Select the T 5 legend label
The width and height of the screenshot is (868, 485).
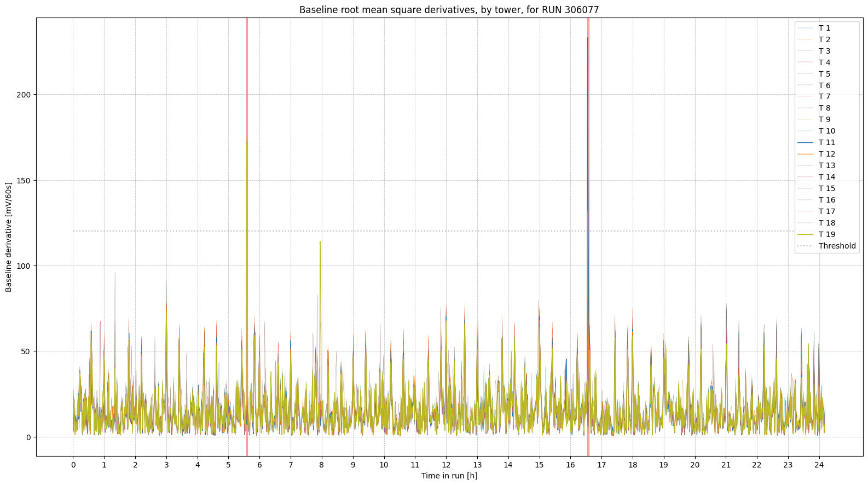(824, 74)
